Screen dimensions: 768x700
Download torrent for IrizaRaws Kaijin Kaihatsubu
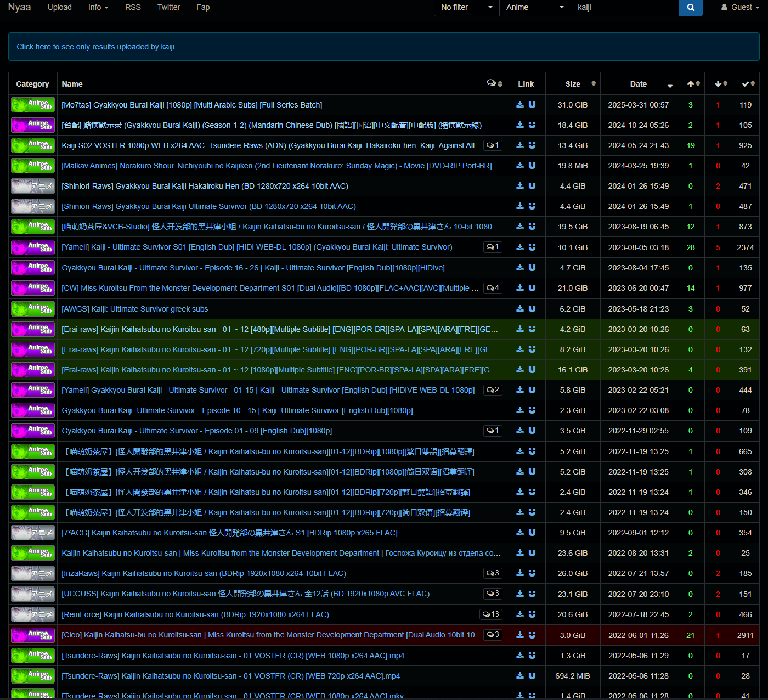tap(520, 573)
